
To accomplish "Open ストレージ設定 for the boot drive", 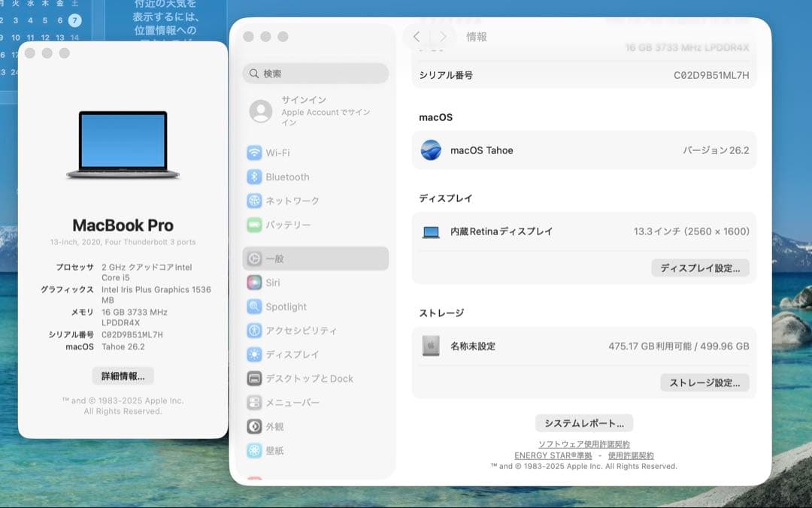I will pos(704,383).
